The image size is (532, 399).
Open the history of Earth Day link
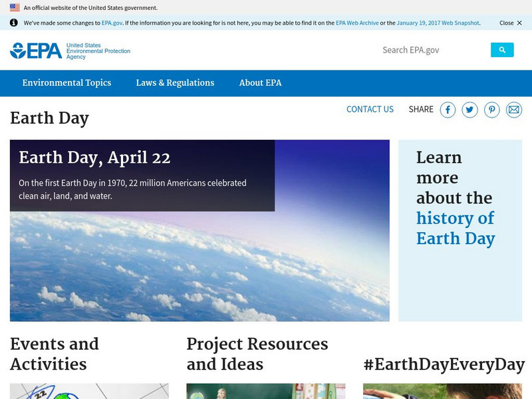[x=456, y=228]
